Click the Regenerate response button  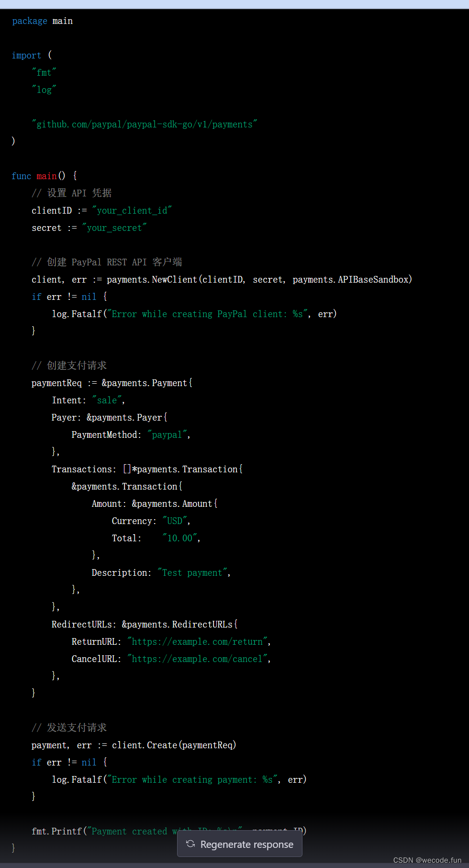(240, 845)
